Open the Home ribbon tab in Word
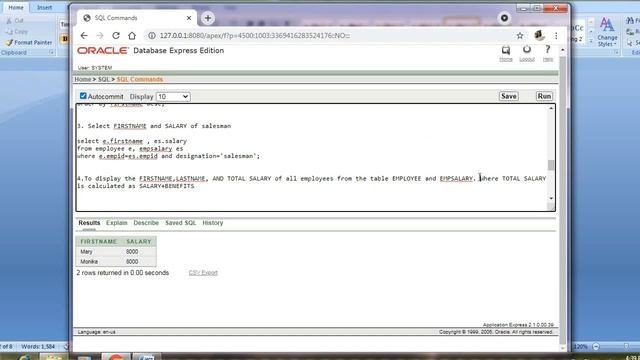 pos(16,7)
